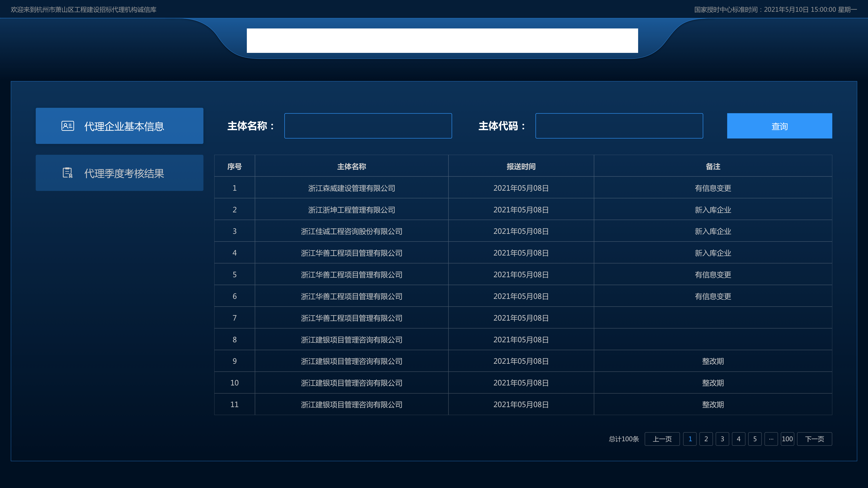Click the ID card icon beside 代理企业基本信息
Image resolution: width=868 pixels, height=488 pixels.
click(67, 126)
